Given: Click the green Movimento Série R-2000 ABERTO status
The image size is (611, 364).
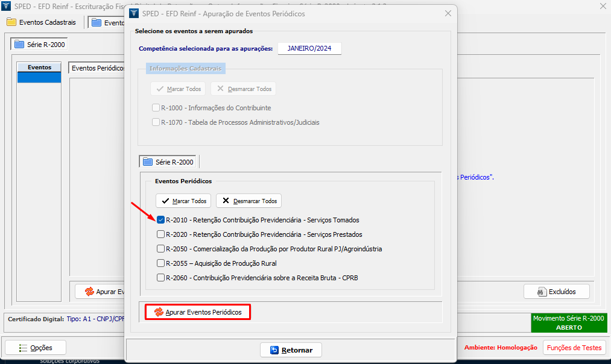Looking at the screenshot, I should [569, 322].
